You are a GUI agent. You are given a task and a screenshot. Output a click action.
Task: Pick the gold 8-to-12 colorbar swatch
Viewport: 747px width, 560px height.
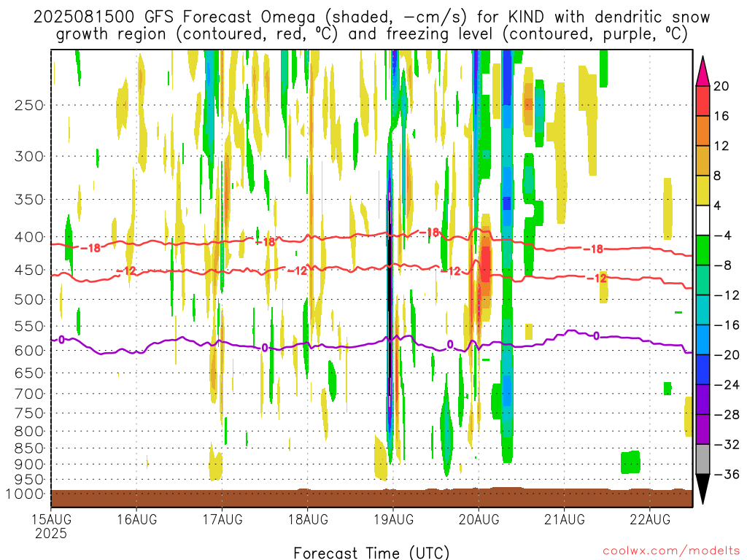703,160
